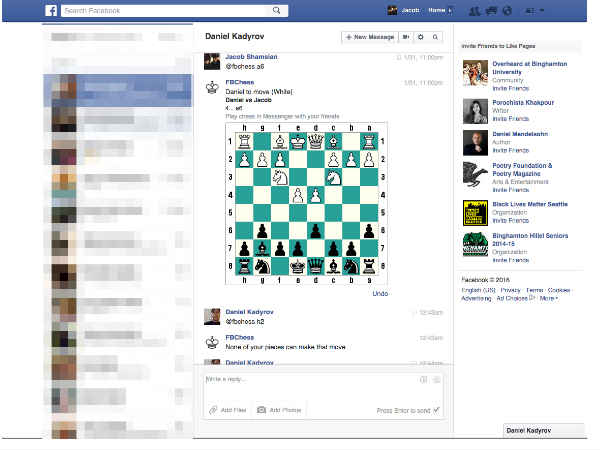Select the white king on e1
The width and height of the screenshot is (600, 450).
coord(298,142)
